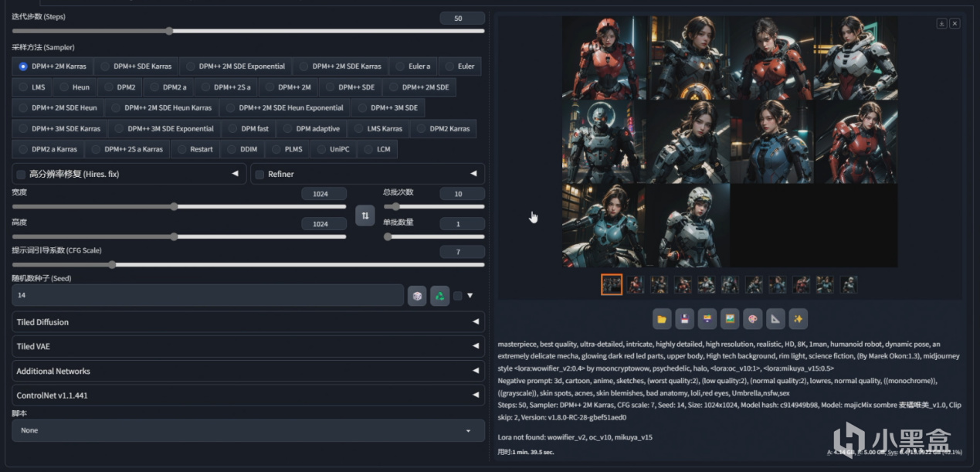This screenshot has height=472, width=980.
Task: Choose the DPM2 a Karras sampler
Action: (48, 149)
